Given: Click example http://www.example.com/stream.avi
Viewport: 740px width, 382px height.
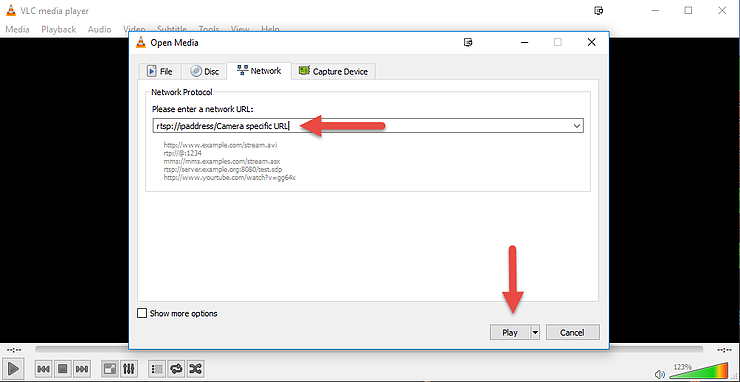Looking at the screenshot, I should tap(220, 145).
